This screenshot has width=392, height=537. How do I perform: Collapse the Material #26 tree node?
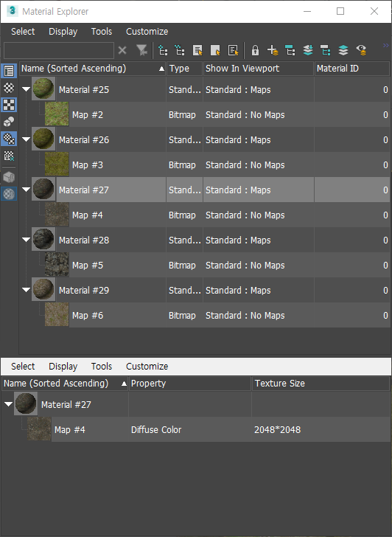26,139
